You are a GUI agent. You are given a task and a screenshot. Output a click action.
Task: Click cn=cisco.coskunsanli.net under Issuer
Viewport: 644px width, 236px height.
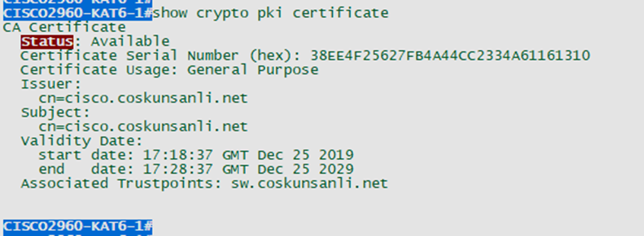tap(143, 99)
